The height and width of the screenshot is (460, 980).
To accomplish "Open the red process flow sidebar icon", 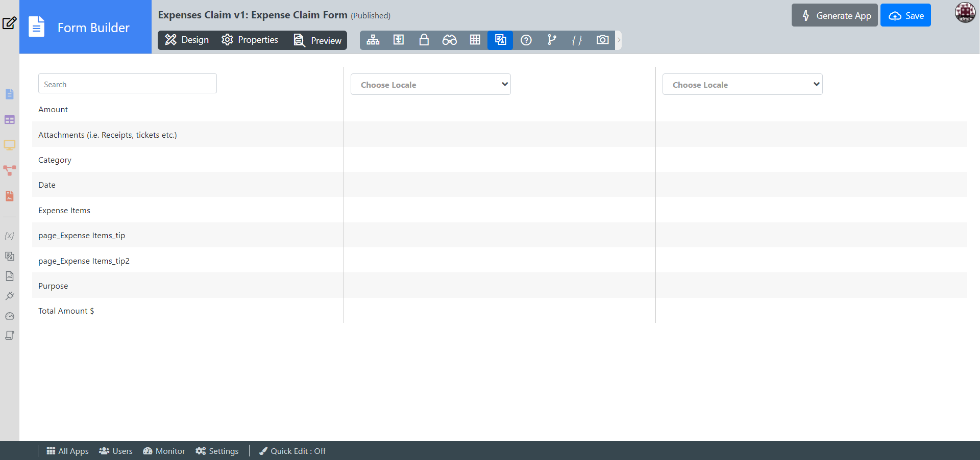I will [10, 170].
